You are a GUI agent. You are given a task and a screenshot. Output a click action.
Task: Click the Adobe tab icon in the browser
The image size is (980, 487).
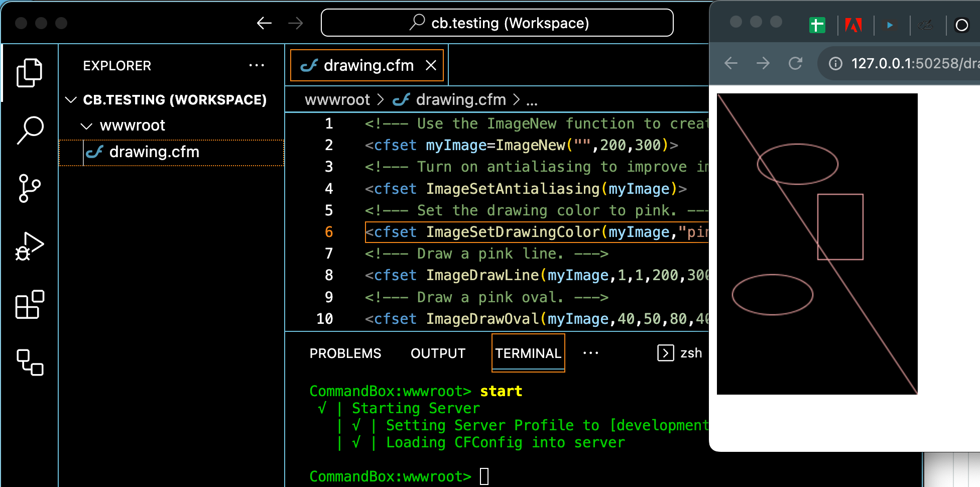[853, 25]
